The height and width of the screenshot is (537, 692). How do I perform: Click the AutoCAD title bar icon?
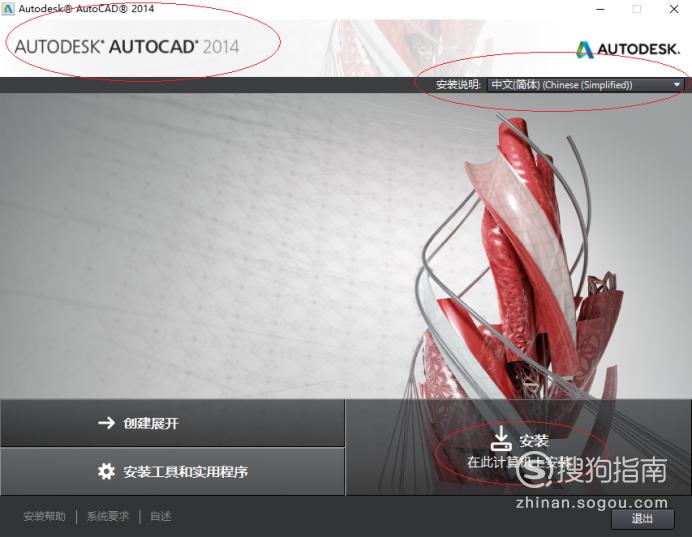(8, 8)
